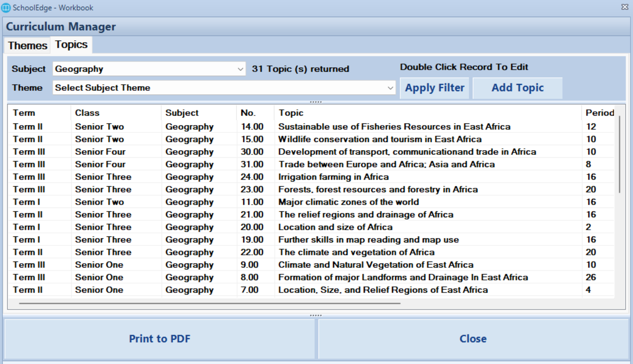633x364 pixels.
Task: Select the Location and size of Africa record
Action: click(335, 227)
